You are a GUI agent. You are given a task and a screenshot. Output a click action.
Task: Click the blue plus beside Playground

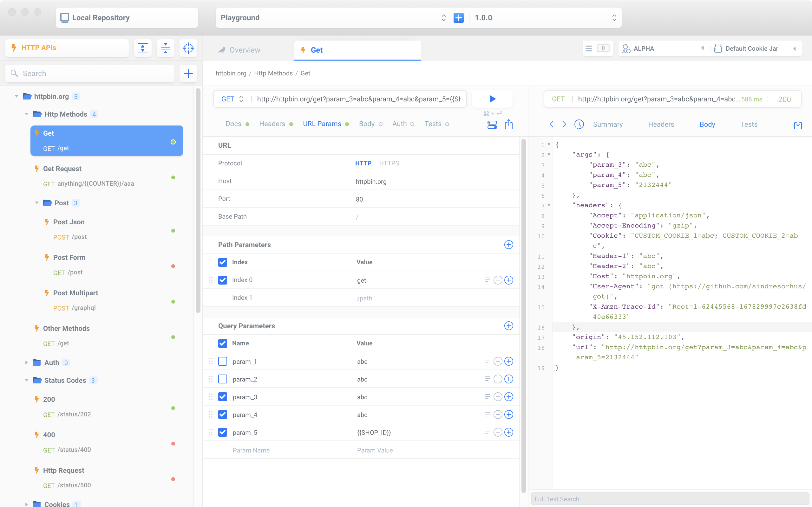(x=458, y=18)
